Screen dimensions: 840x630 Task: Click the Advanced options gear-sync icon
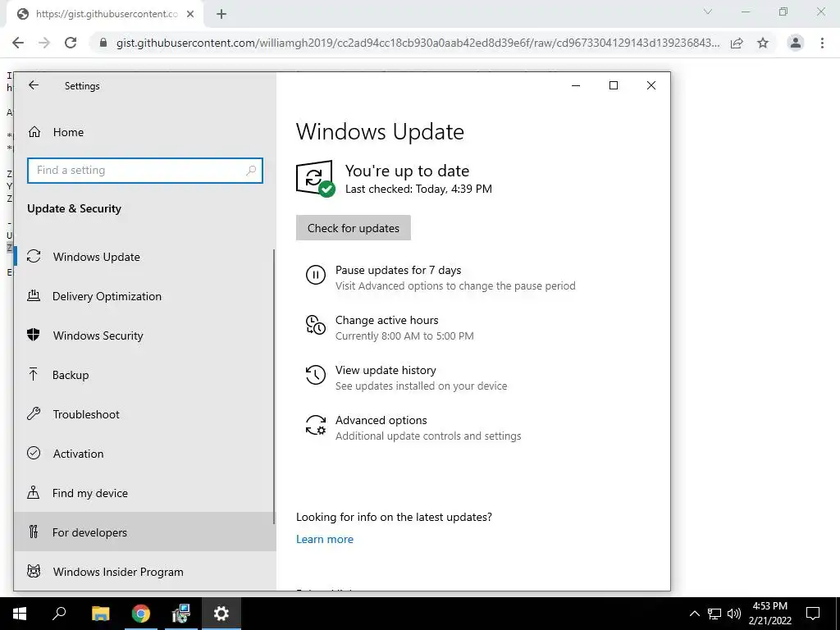(x=316, y=425)
